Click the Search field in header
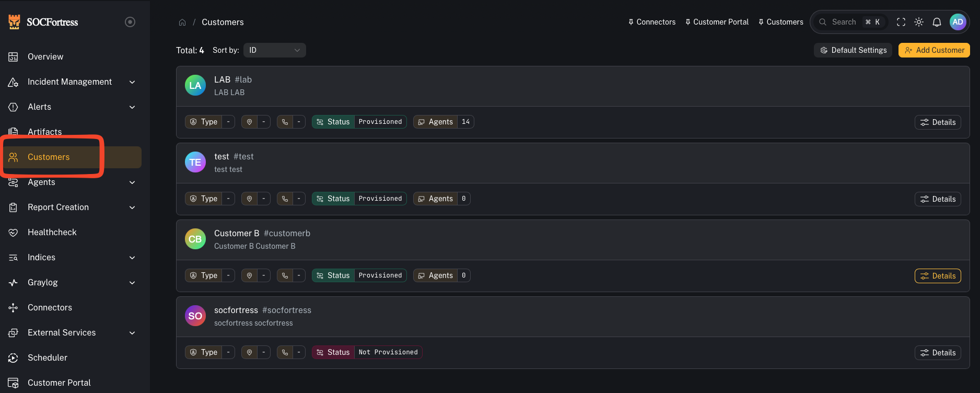Image resolution: width=980 pixels, height=393 pixels. click(851, 22)
